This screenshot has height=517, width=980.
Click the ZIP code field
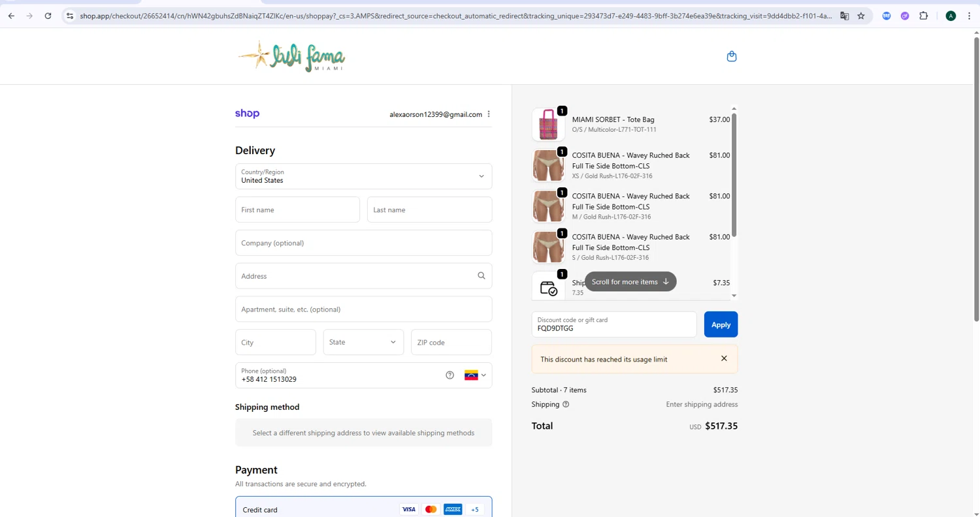tap(451, 342)
